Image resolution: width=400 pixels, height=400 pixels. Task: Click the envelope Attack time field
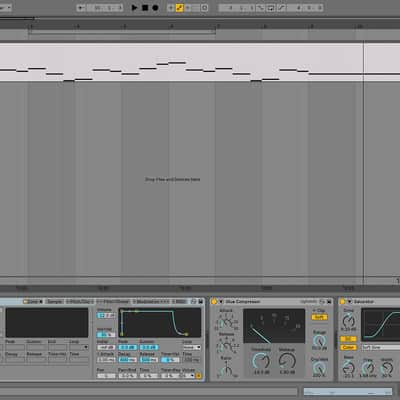106,360
